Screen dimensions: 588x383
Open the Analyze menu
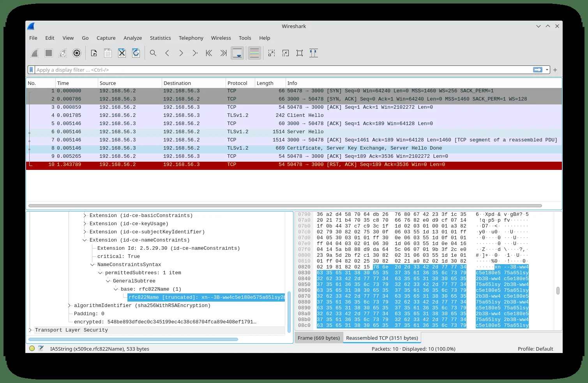point(133,38)
